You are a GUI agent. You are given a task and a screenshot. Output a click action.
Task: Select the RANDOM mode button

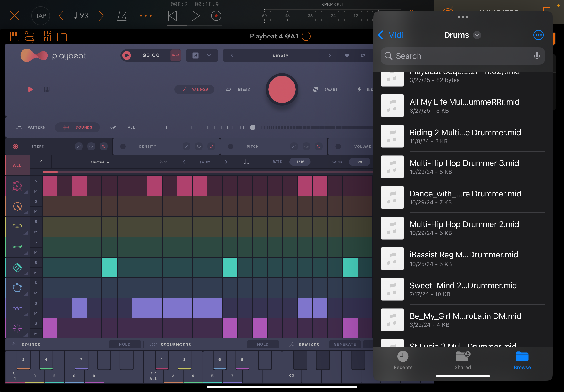pyautogui.click(x=194, y=89)
